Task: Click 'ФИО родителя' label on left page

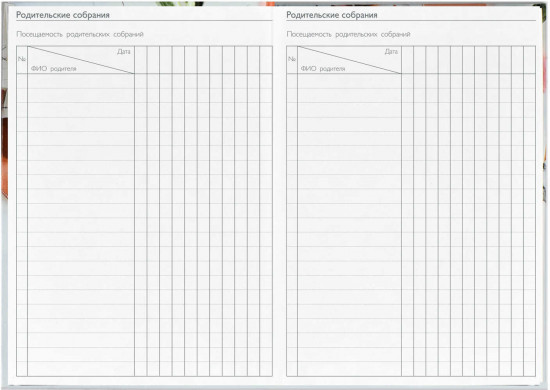Action: (53, 69)
